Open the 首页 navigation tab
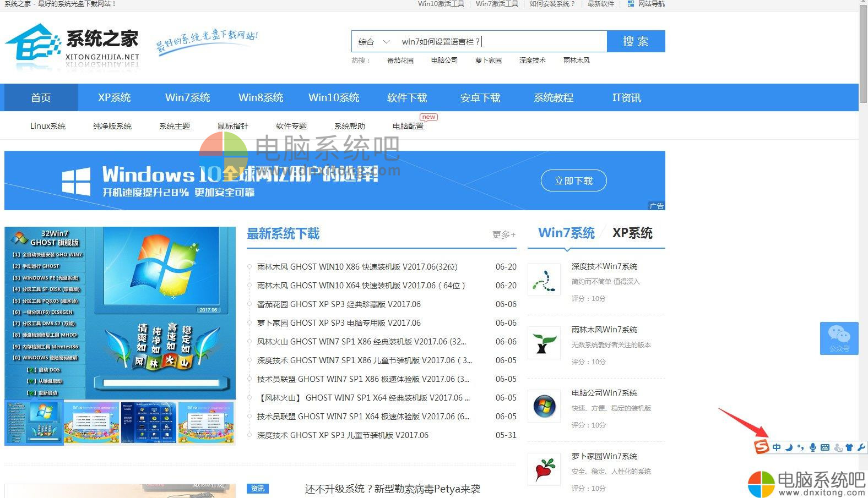The width and height of the screenshot is (868, 498). [41, 97]
